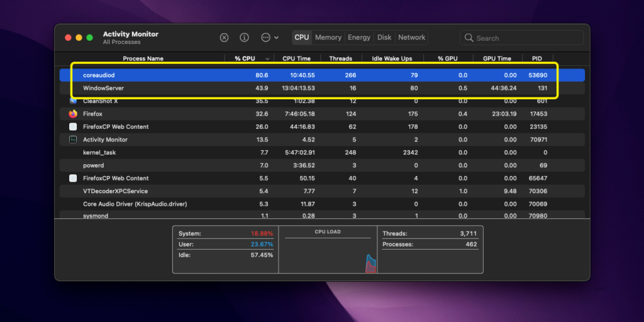Select Core Audio Driver (KrispAudio.driver) row
644x322 pixels.
(323, 204)
